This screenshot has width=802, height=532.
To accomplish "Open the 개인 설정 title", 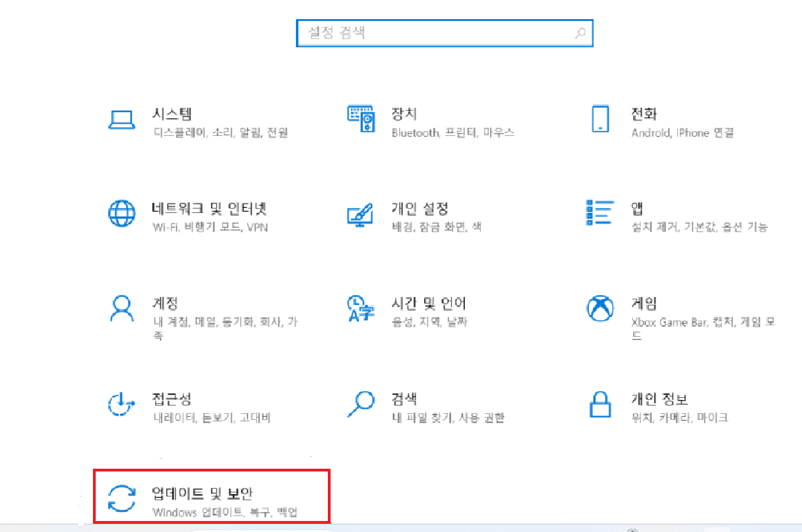I will tap(420, 209).
